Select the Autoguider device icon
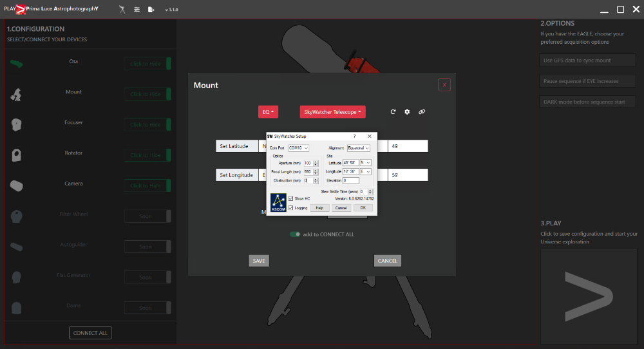Image resolution: width=644 pixels, height=349 pixels. (x=17, y=247)
